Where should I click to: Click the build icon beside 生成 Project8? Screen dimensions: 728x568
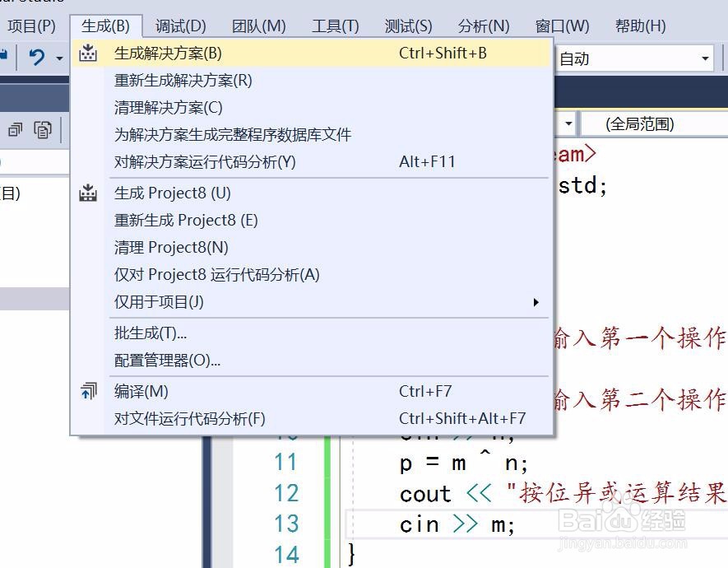[88, 193]
